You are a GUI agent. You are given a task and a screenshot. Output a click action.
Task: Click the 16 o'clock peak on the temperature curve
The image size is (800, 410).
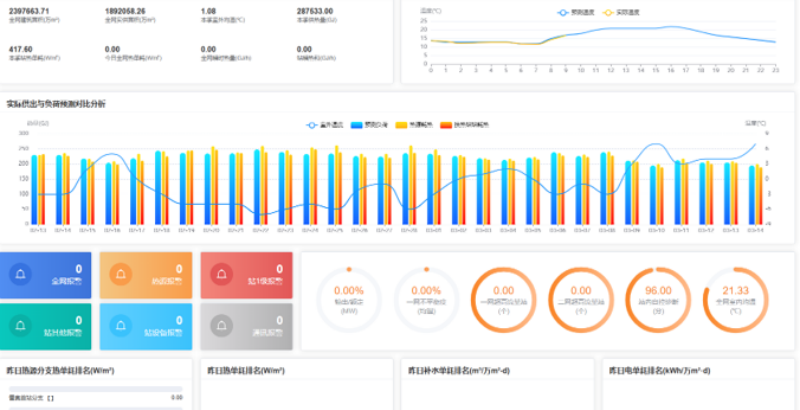670,27
